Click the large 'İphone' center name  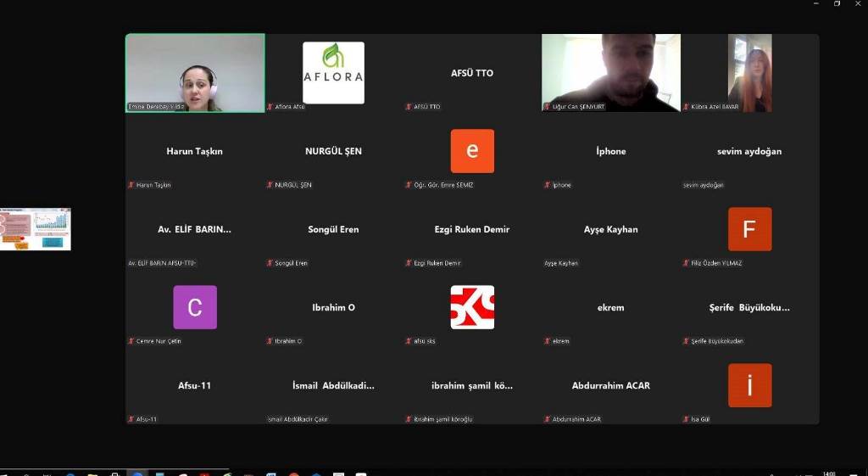click(x=611, y=151)
